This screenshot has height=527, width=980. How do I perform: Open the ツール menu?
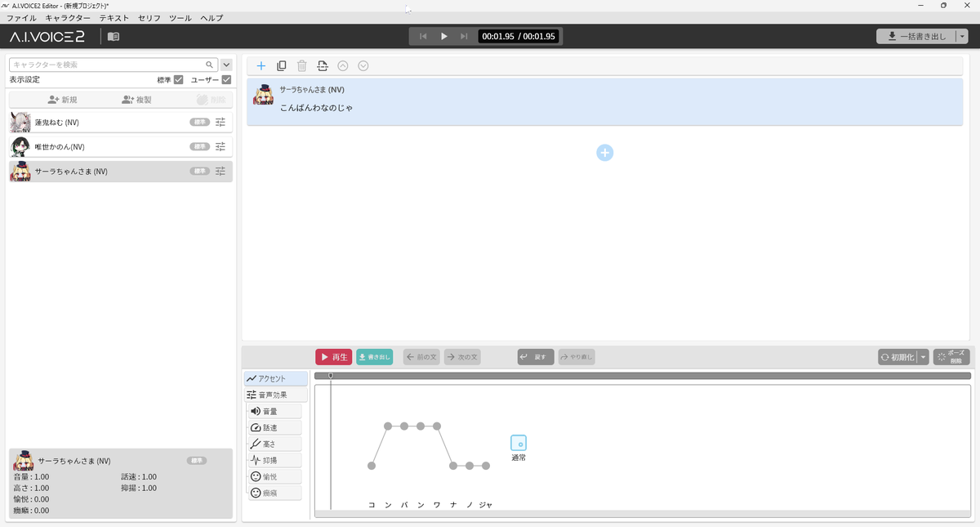click(x=180, y=18)
